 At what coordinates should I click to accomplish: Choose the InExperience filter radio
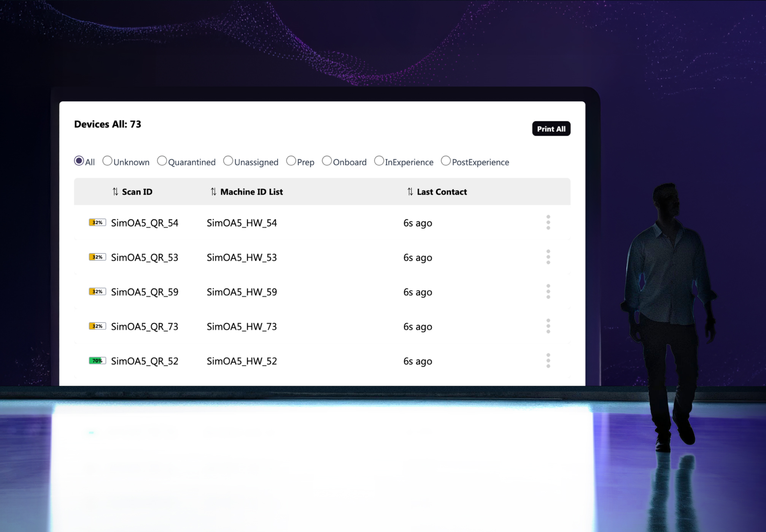[379, 161]
